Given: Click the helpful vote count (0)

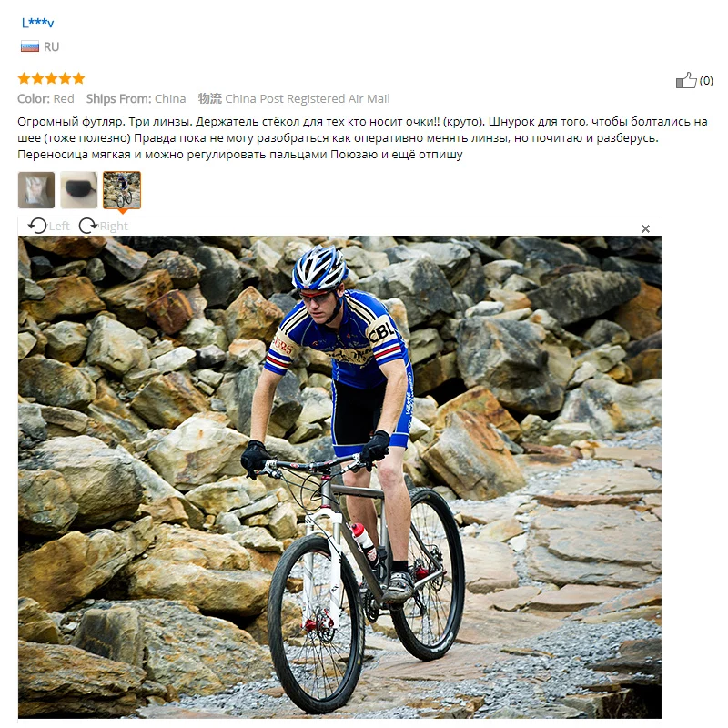Looking at the screenshot, I should pos(706,81).
